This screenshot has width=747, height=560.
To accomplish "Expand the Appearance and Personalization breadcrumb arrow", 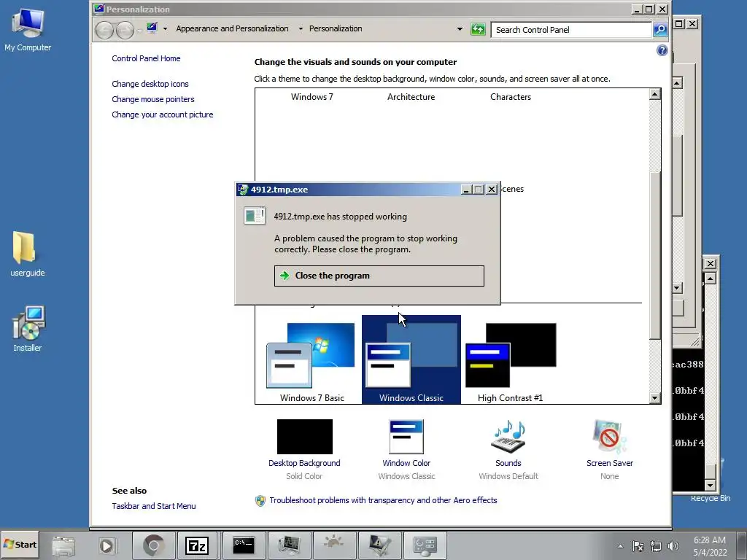I will (301, 29).
